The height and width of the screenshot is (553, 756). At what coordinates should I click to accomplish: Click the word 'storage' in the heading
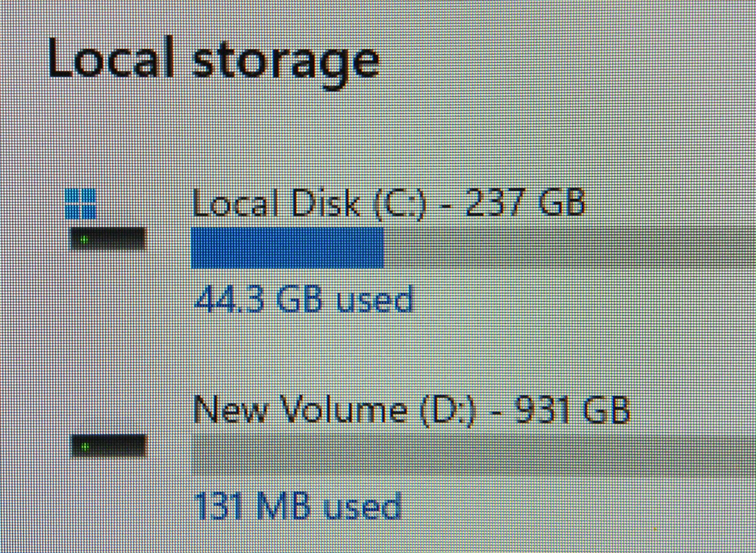point(285,62)
